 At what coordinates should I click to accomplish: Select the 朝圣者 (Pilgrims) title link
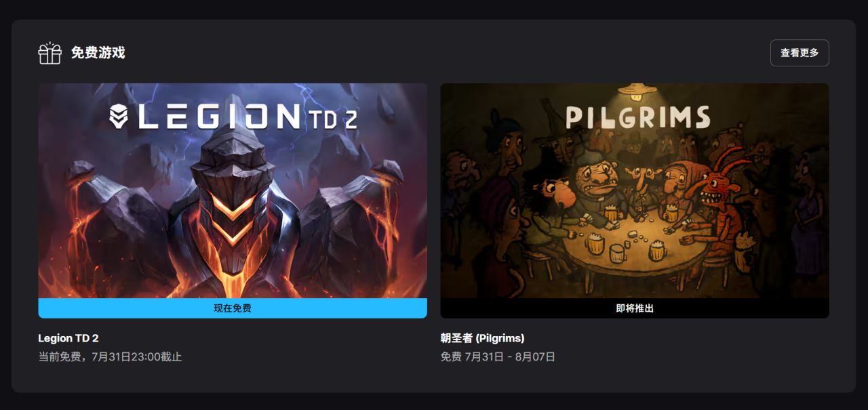pyautogui.click(x=482, y=338)
